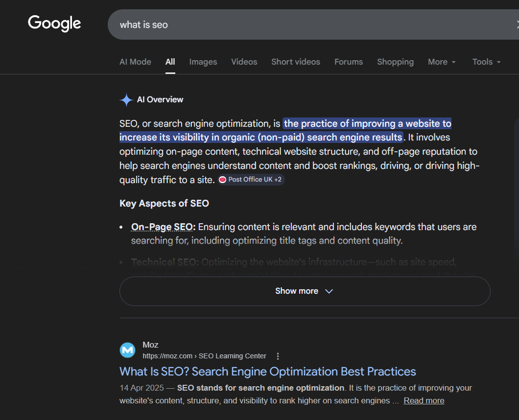
Task: Select the AI Mode tab
Action: click(x=135, y=62)
